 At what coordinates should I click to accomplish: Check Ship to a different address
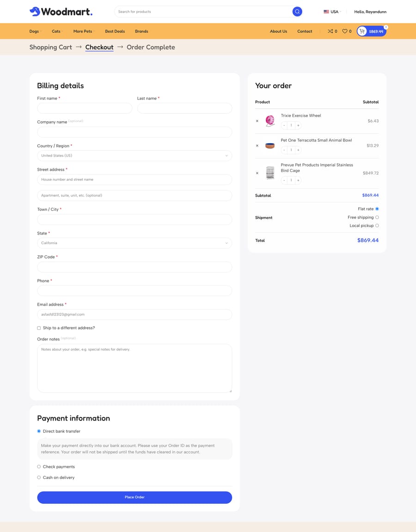coord(39,328)
